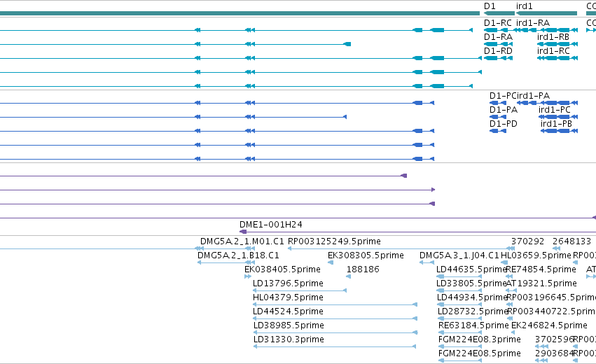Screen dimensions: 596x364
Task: Click the EK308305.5prime EST label
Action: [366, 255]
